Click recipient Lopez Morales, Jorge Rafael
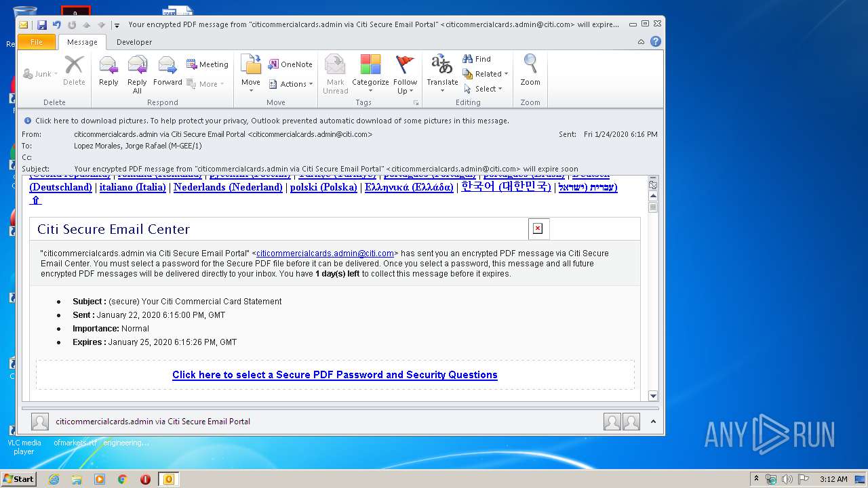The width and height of the screenshot is (868, 488). pyautogui.click(x=138, y=146)
